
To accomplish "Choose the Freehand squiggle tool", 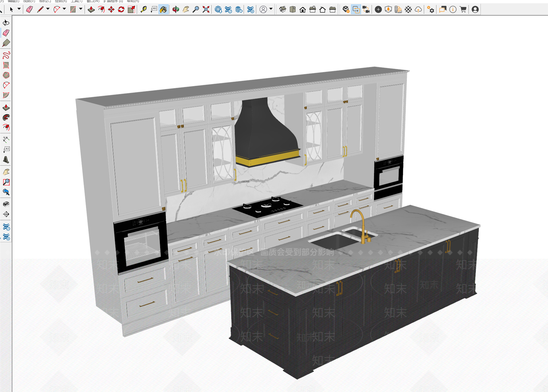I will pyautogui.click(x=6, y=55).
